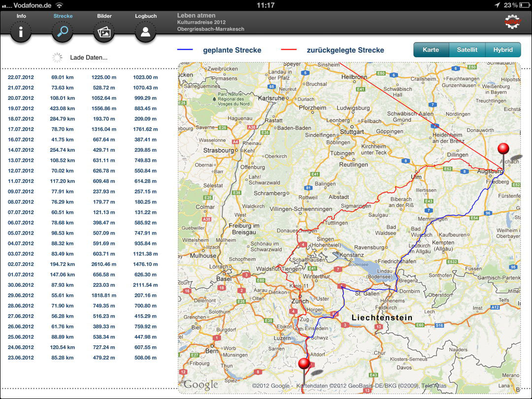Tap the red gear logo icon

[x=512, y=22]
